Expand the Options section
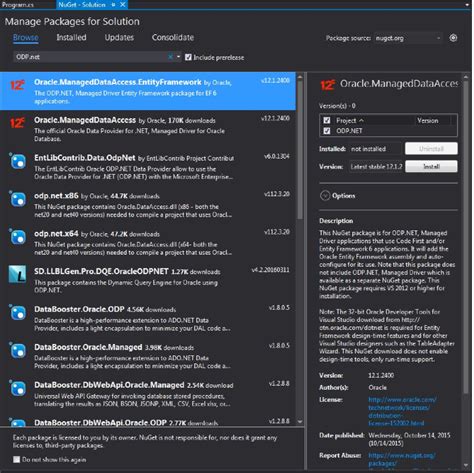Screen dimensions: 474x473 point(325,196)
